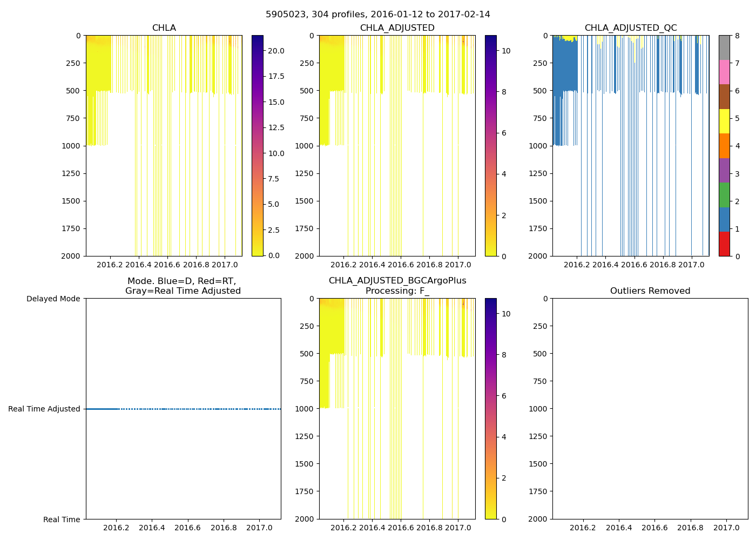Click the 'Real Time' bottom axis label
This screenshot has width=756, height=540.
tap(62, 519)
